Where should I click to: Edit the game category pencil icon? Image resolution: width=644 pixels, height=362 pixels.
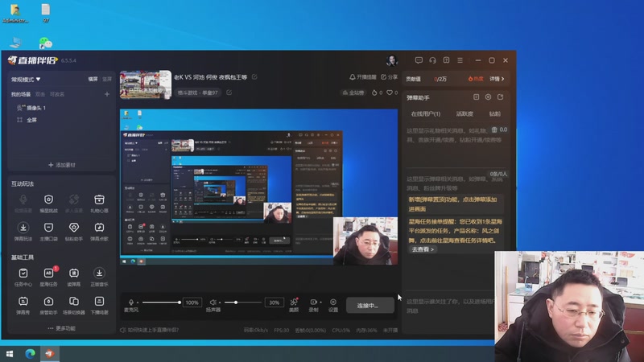(229, 93)
